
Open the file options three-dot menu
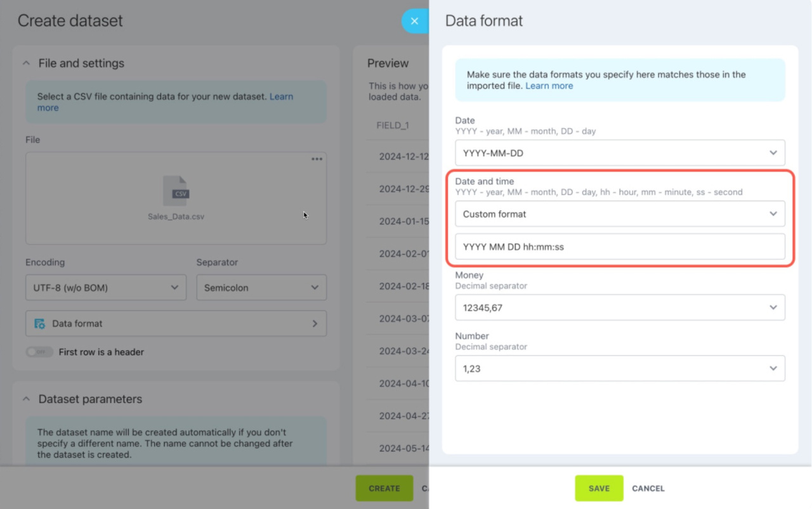click(317, 159)
